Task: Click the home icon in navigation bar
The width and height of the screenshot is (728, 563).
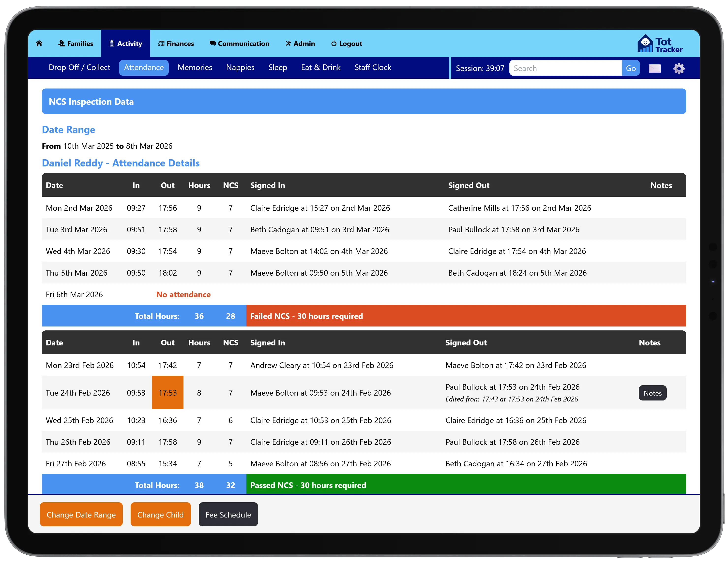Action: [39, 43]
